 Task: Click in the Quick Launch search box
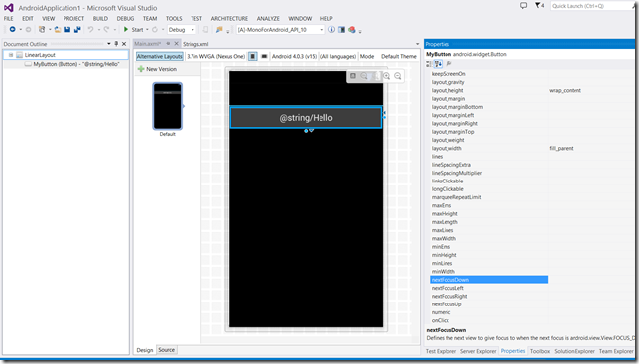point(591,6)
